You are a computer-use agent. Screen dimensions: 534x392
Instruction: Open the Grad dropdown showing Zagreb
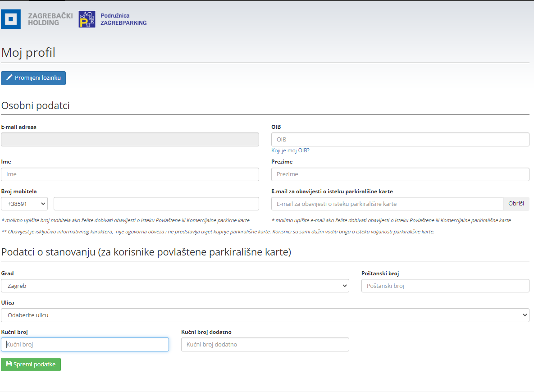pyautogui.click(x=175, y=286)
